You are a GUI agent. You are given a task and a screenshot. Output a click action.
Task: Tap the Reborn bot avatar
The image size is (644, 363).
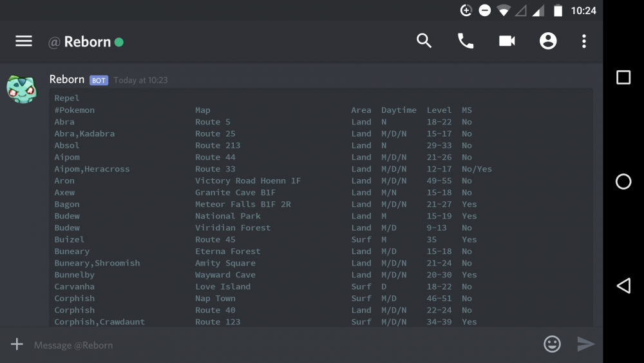(22, 89)
